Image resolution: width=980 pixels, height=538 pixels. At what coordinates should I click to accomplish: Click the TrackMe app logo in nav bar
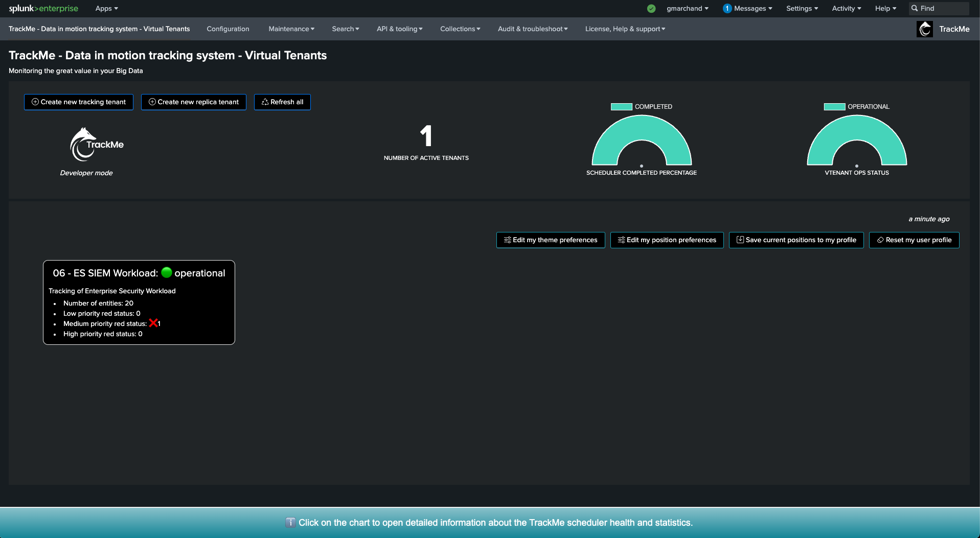click(925, 29)
